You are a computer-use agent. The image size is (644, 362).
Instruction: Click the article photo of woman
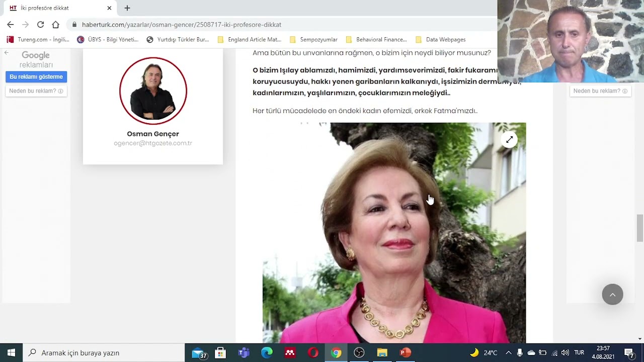[x=394, y=233]
